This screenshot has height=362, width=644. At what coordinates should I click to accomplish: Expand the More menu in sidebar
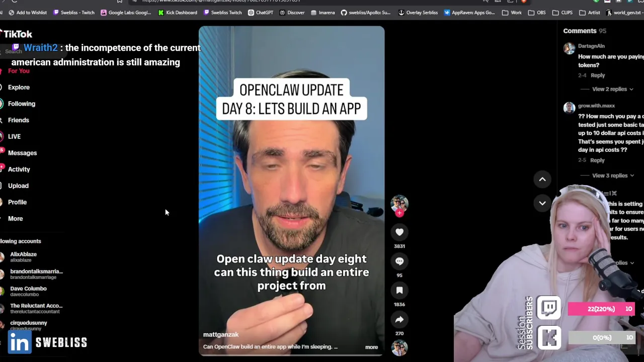tap(15, 219)
